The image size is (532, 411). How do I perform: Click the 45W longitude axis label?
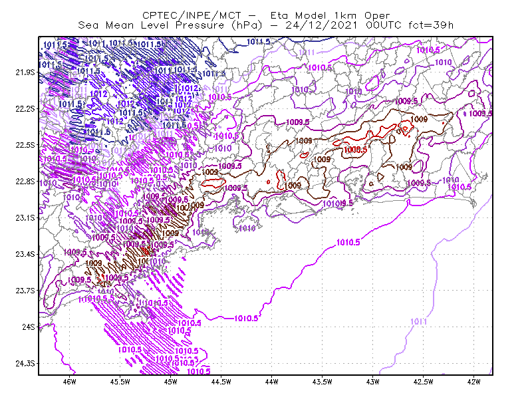pos(171,382)
